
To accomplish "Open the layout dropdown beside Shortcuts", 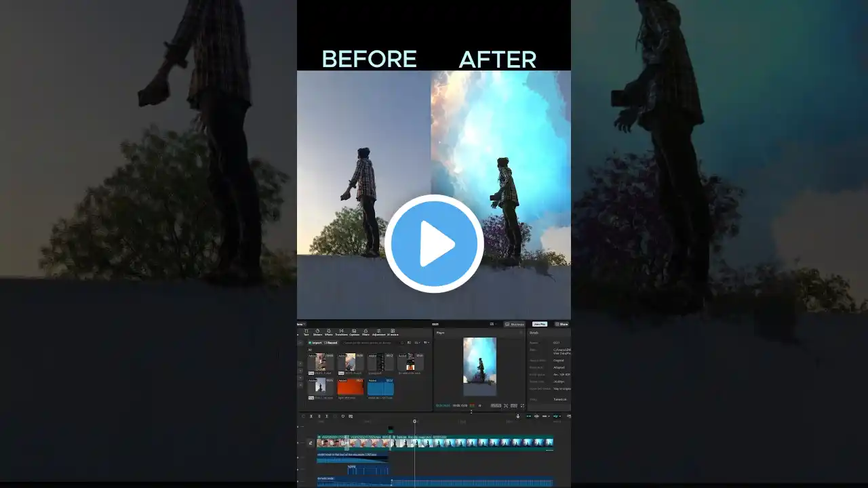I will coord(493,324).
